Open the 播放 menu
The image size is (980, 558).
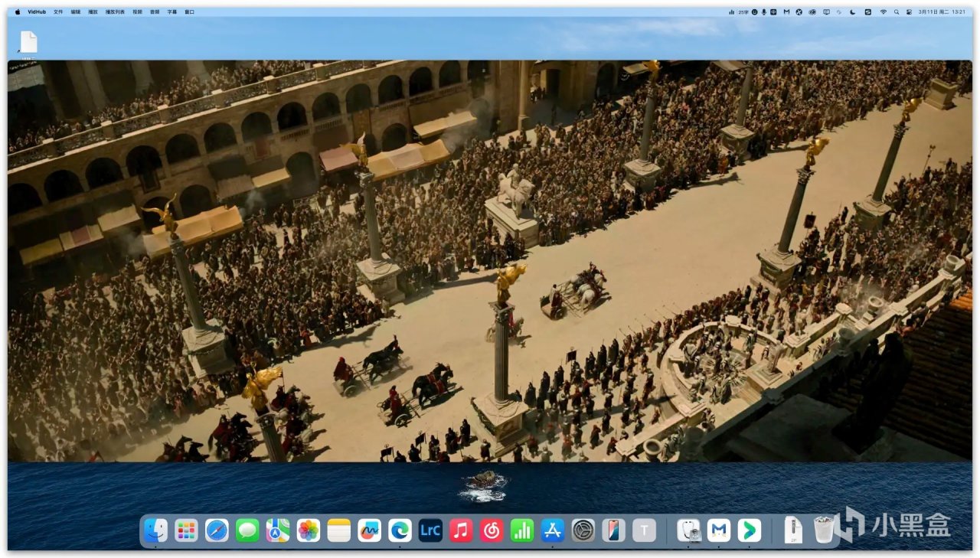(x=93, y=12)
